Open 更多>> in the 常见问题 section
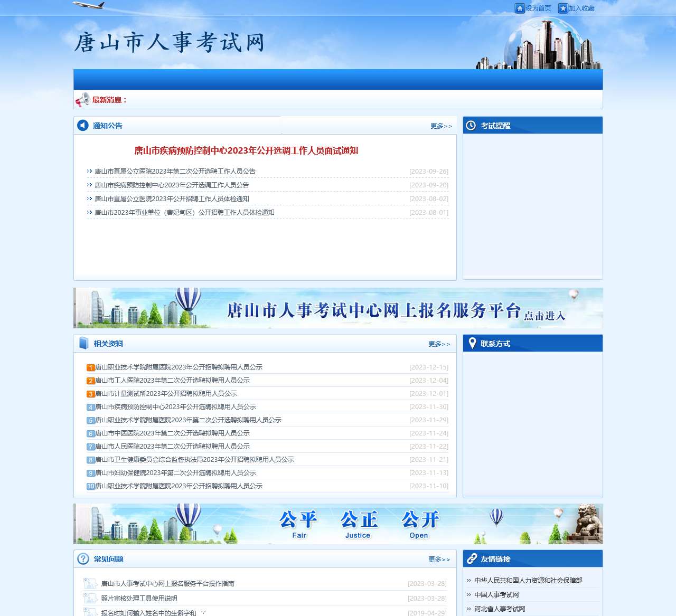Viewport: 676px width, 616px height. click(x=439, y=559)
